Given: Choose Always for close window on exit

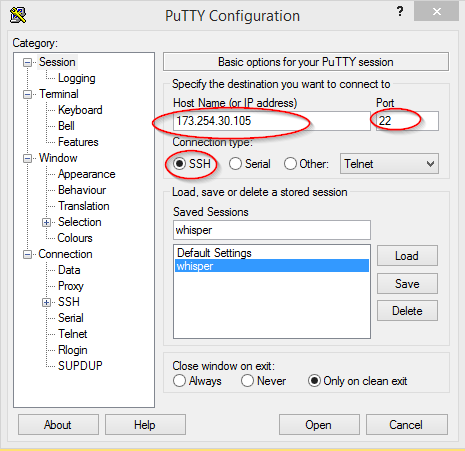Looking at the screenshot, I should tap(179, 381).
